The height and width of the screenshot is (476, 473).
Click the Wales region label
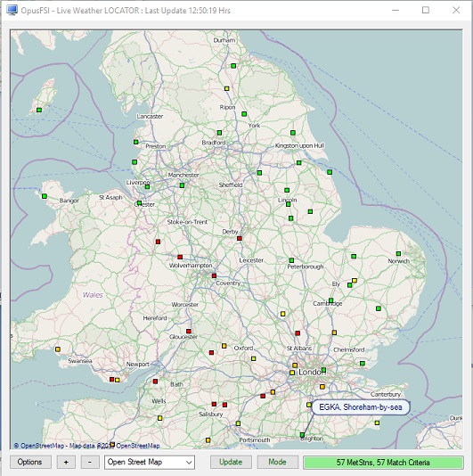pyautogui.click(x=93, y=295)
